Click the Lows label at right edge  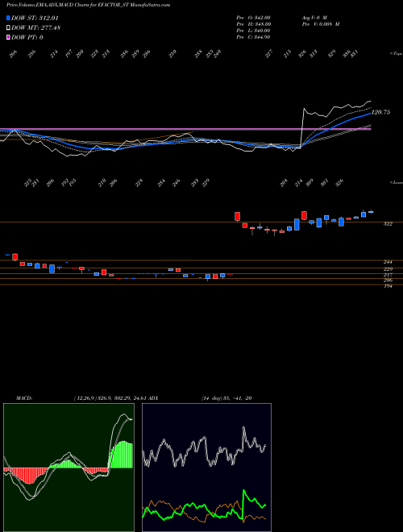(x=396, y=182)
